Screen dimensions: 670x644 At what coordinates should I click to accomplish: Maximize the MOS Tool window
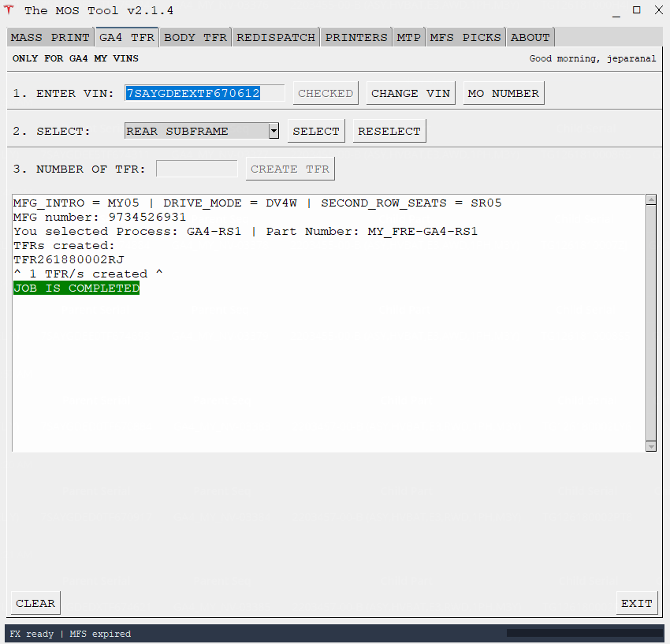point(637,9)
